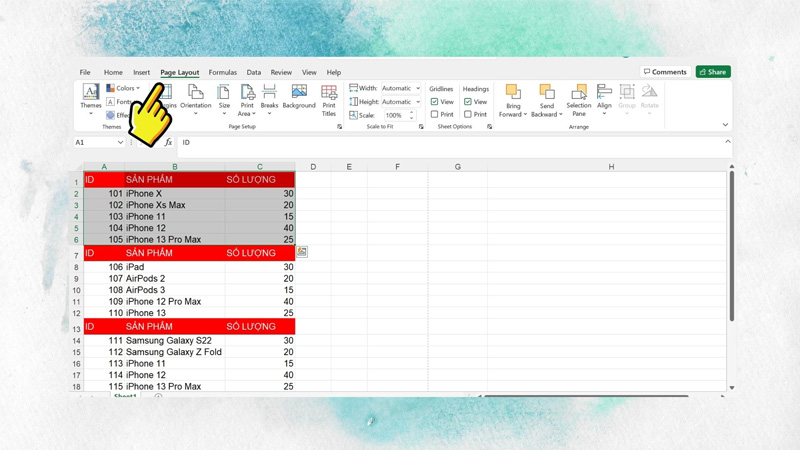This screenshot has width=800, height=450.
Task: Open the Orientation options
Action: [x=195, y=99]
